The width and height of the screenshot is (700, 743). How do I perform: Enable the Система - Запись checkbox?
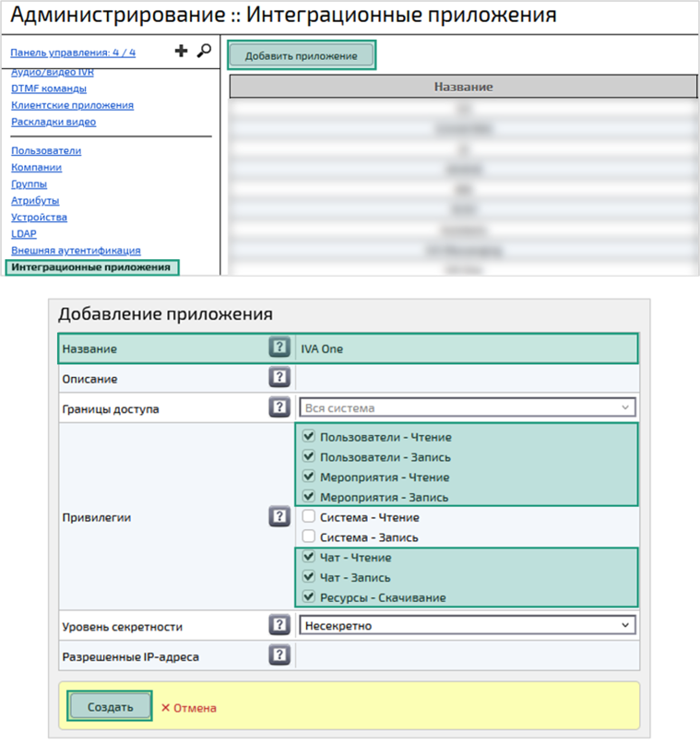coord(310,537)
